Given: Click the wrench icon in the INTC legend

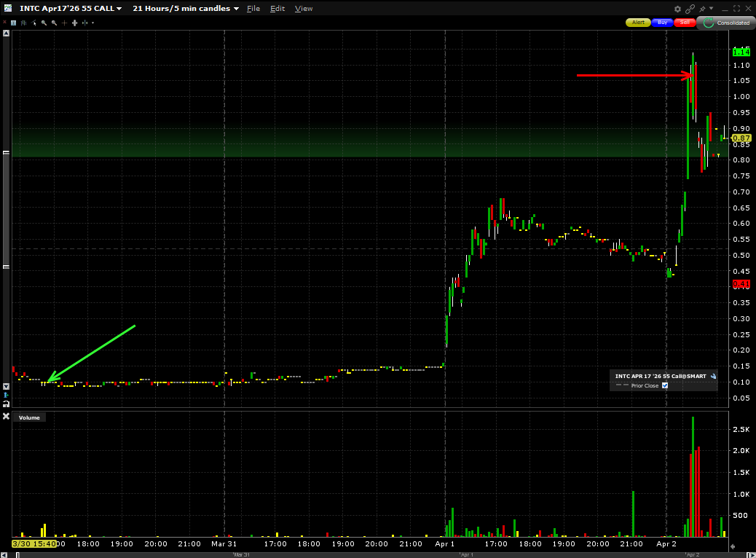Looking at the screenshot, I should pyautogui.click(x=714, y=376).
